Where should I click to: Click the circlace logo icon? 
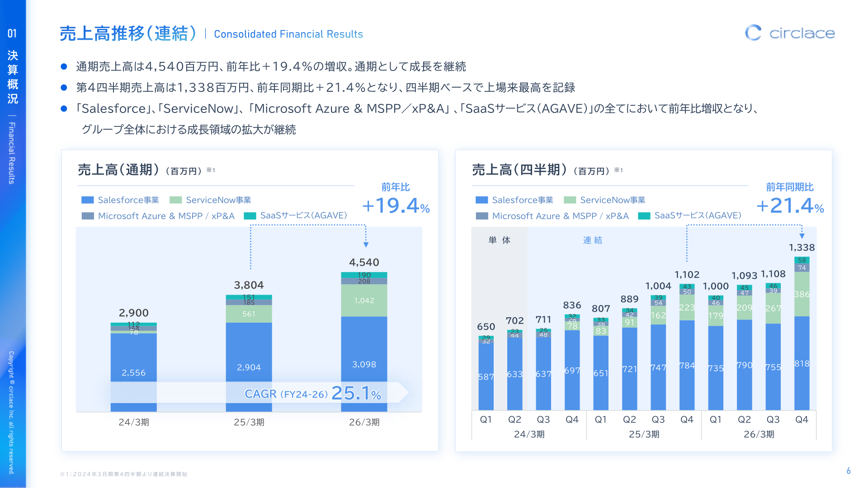pyautogui.click(x=753, y=33)
